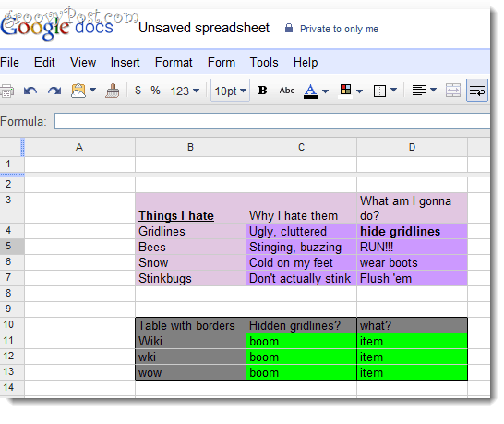Click cell 'wear boots'
504x424 pixels.
pyautogui.click(x=412, y=262)
